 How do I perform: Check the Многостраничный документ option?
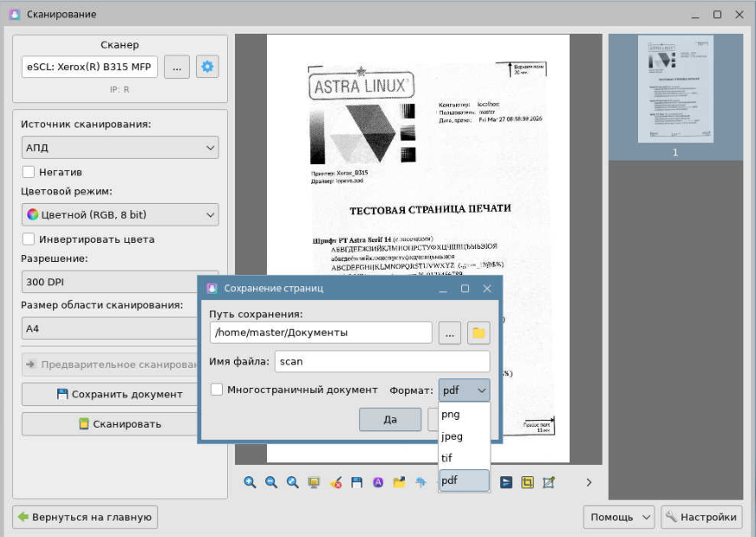[217, 390]
